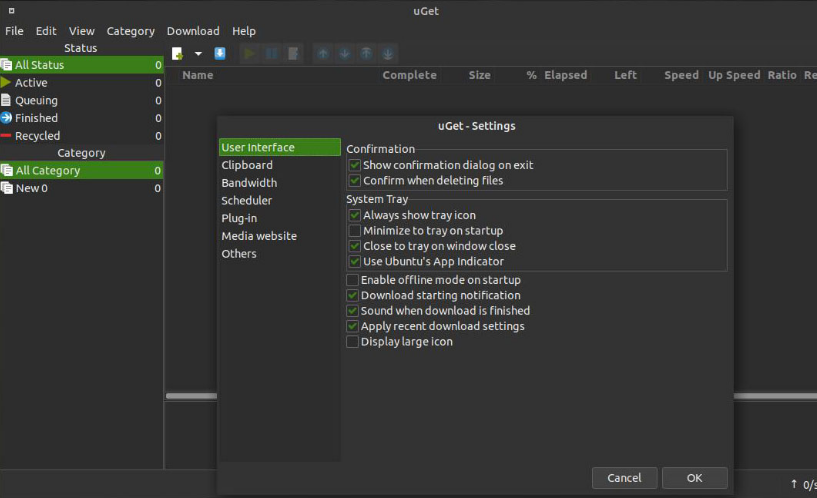
Task: Enable Minimize to tray on startup
Action: tap(355, 231)
